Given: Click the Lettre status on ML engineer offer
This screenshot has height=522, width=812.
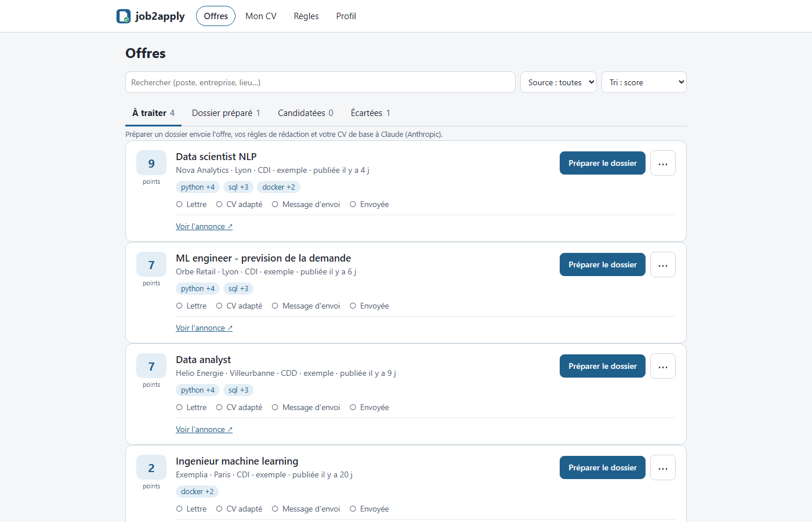Looking at the screenshot, I should point(191,306).
